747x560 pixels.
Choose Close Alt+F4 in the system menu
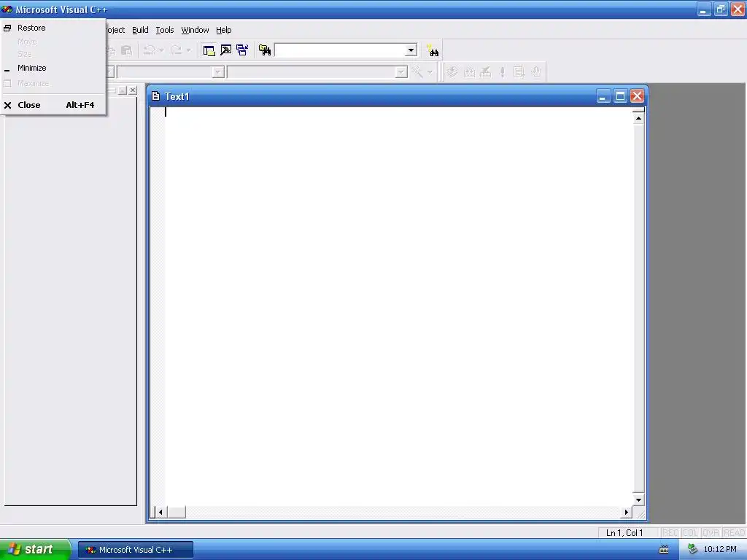[x=53, y=105]
